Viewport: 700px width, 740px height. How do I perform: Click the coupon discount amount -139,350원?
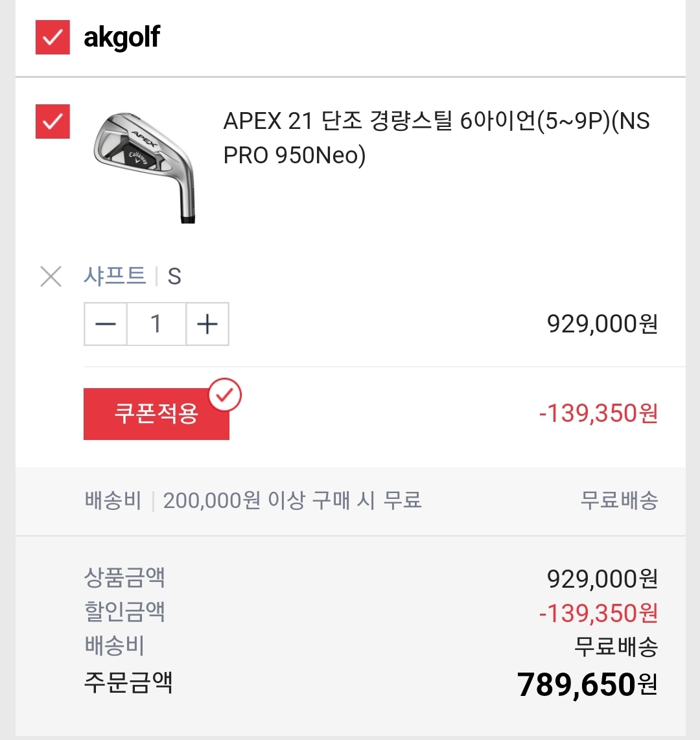pos(598,413)
